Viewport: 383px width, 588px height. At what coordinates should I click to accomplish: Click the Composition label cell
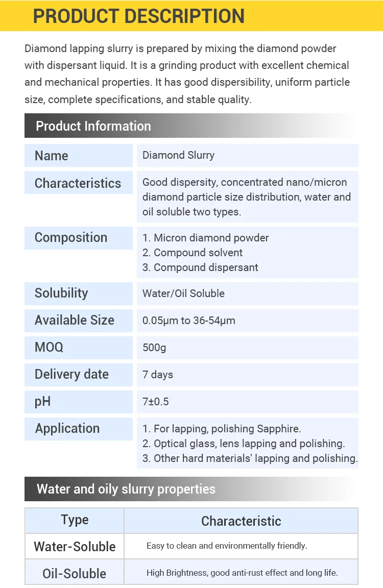tap(78, 238)
